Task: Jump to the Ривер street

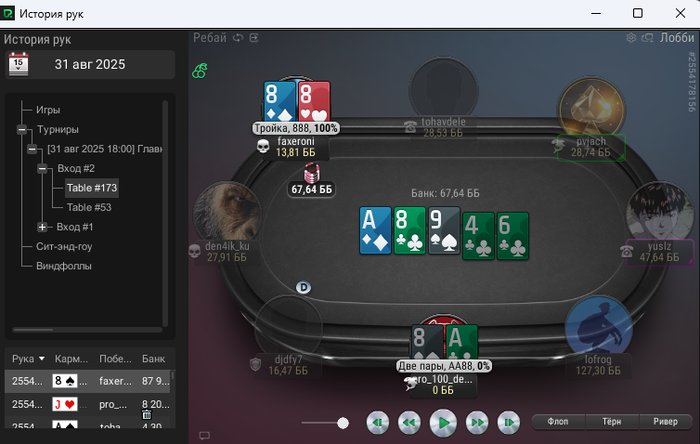Action: coord(666,422)
